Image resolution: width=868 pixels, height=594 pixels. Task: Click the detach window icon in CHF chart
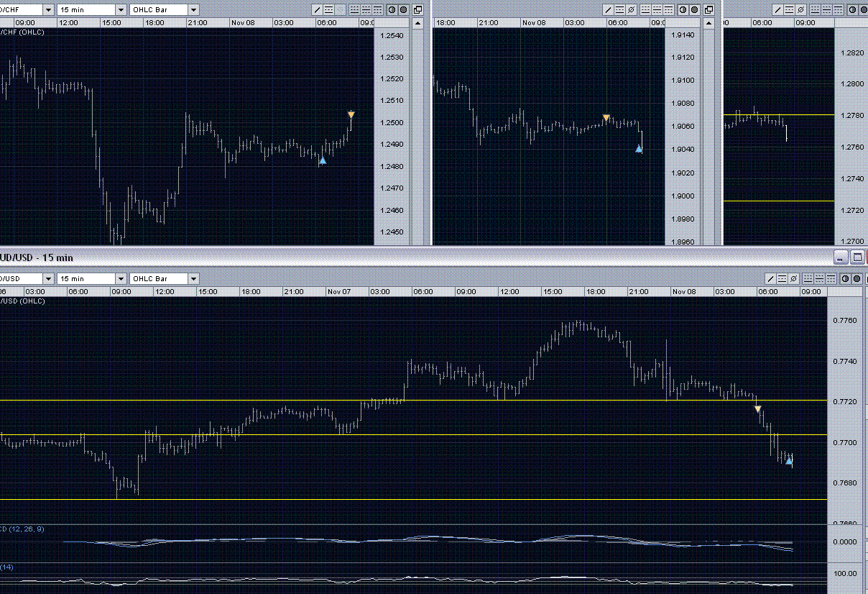(417, 10)
